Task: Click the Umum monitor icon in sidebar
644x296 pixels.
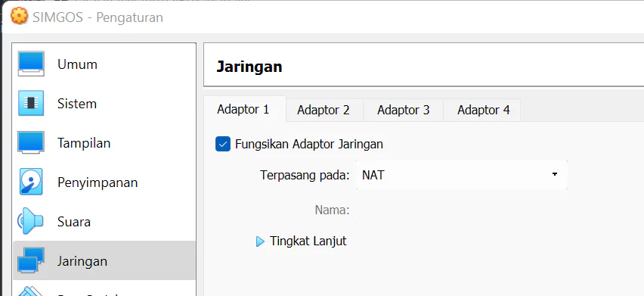Action: (31, 64)
